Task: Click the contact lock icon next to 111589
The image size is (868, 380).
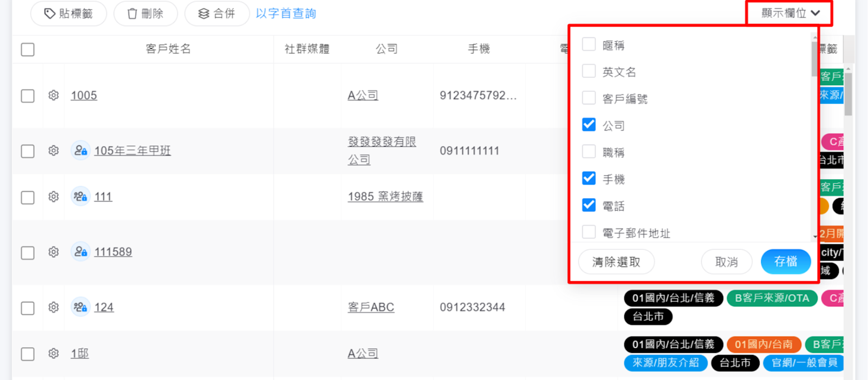Action: click(80, 252)
